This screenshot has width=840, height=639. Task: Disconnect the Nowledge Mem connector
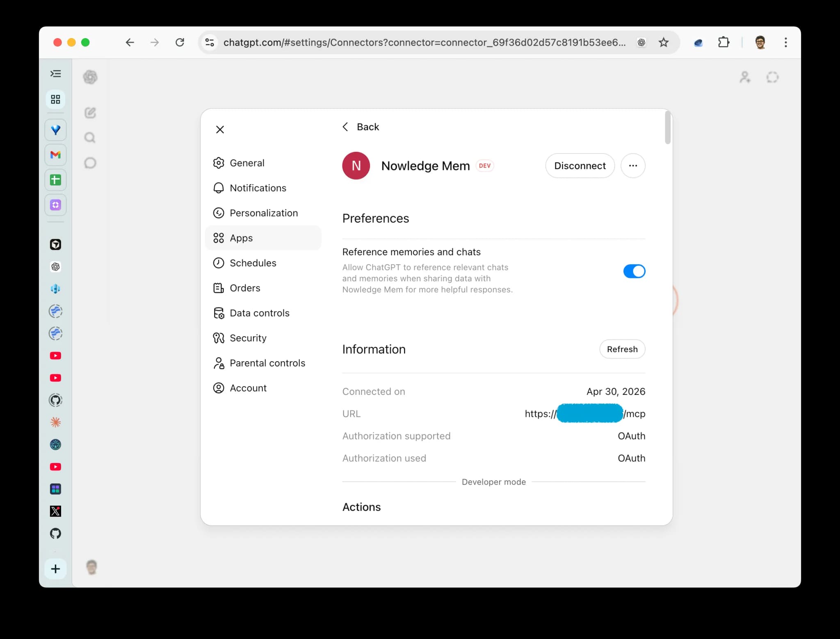pos(580,166)
